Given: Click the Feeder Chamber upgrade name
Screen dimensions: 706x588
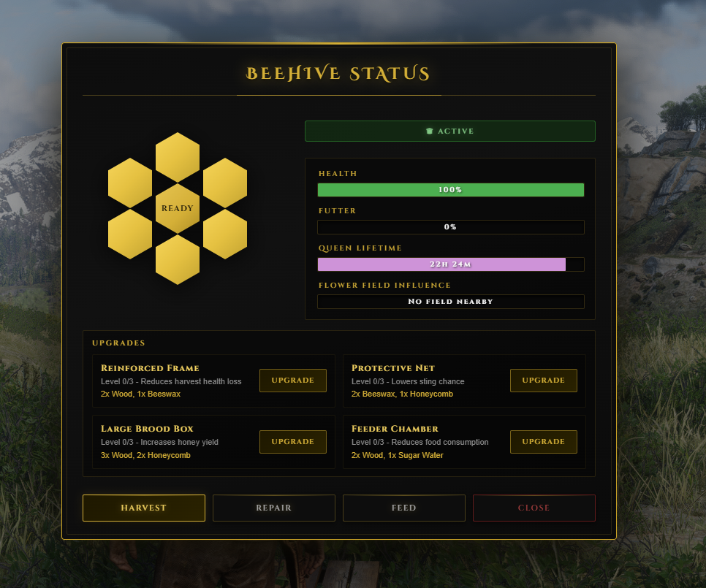Looking at the screenshot, I should click(395, 429).
